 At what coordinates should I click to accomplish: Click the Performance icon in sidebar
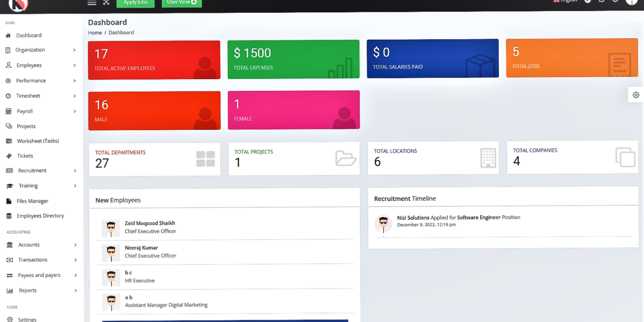pyautogui.click(x=8, y=81)
